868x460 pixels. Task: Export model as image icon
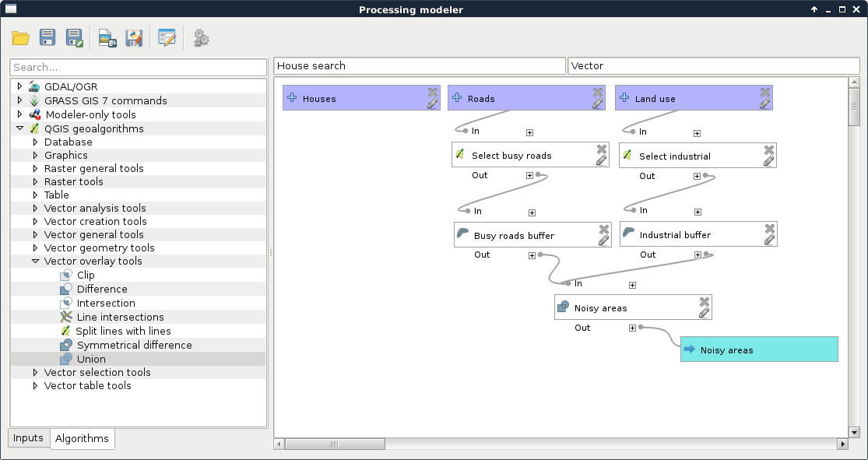107,38
